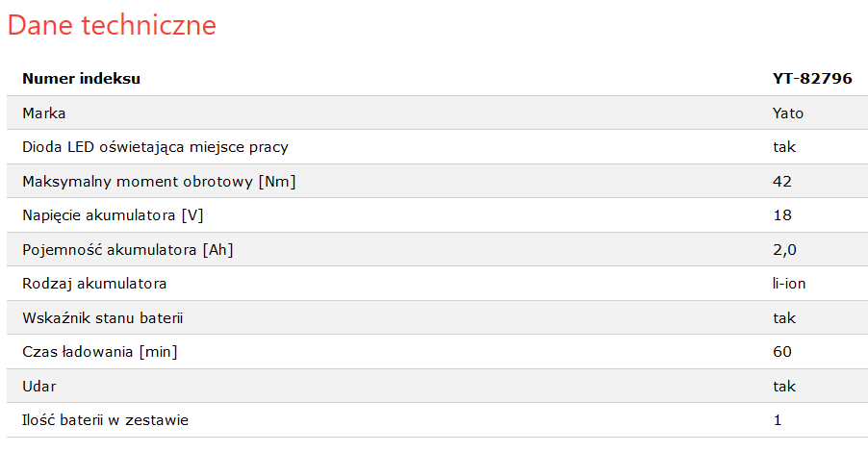
Task: Click the brand value "Yato"
Action: pos(787,113)
